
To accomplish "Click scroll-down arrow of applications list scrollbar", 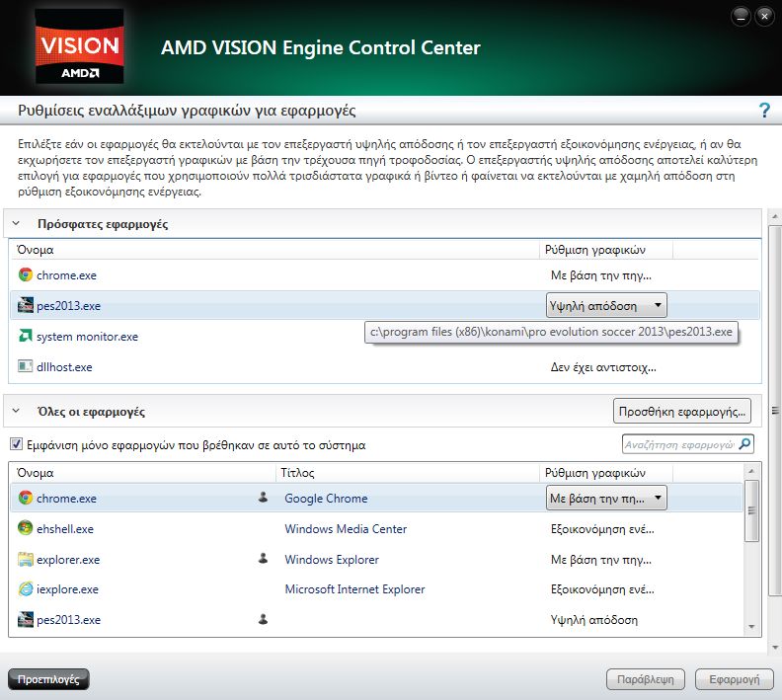I will pos(751,627).
